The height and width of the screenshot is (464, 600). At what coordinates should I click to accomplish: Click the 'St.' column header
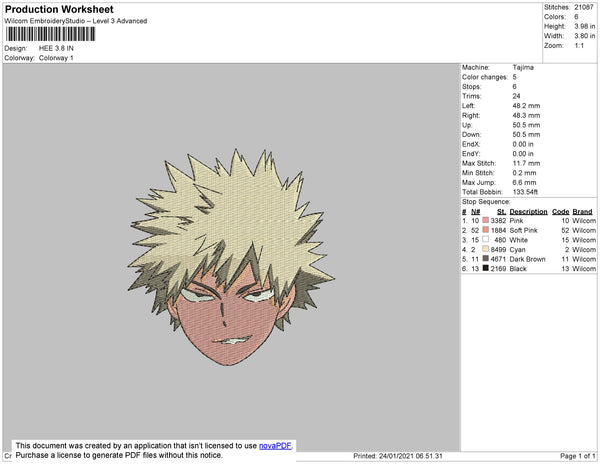502,212
